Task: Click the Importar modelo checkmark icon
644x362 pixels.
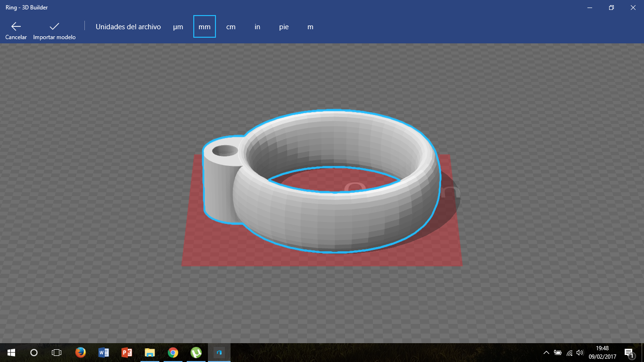Action: tap(54, 26)
